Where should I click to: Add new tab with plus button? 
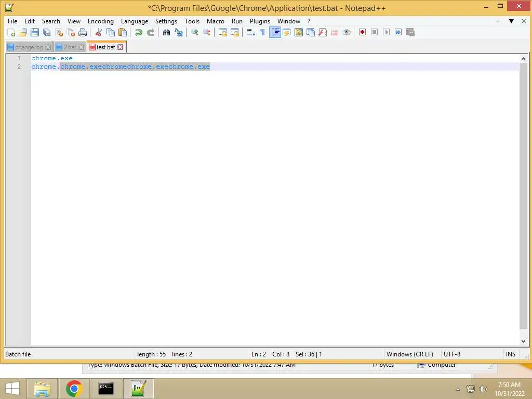click(498, 21)
